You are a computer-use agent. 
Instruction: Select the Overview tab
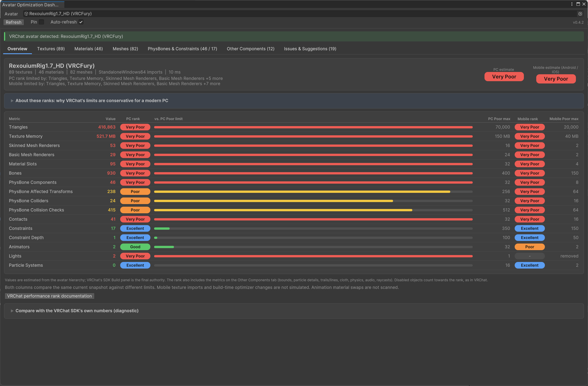18,49
